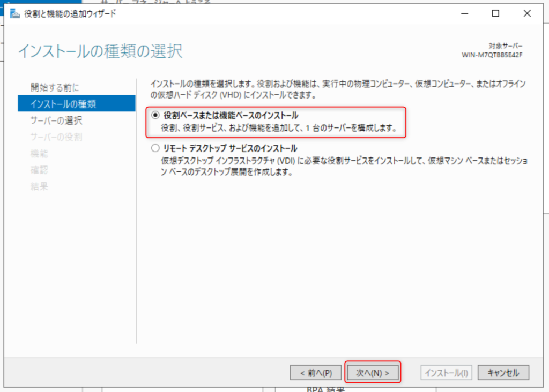Cancel the wizard with キャンセル

point(503,372)
